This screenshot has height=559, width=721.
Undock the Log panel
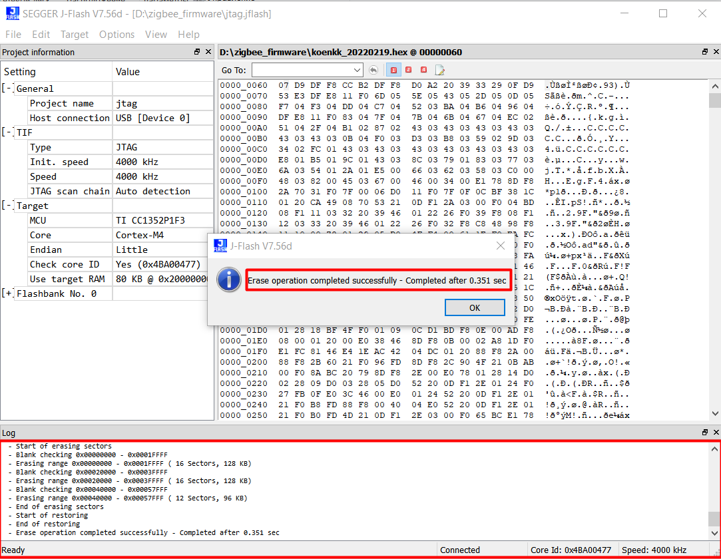[704, 433]
